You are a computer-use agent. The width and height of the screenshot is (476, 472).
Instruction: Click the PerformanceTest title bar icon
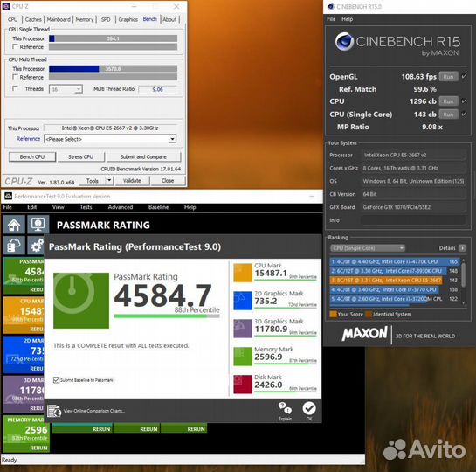click(x=8, y=196)
